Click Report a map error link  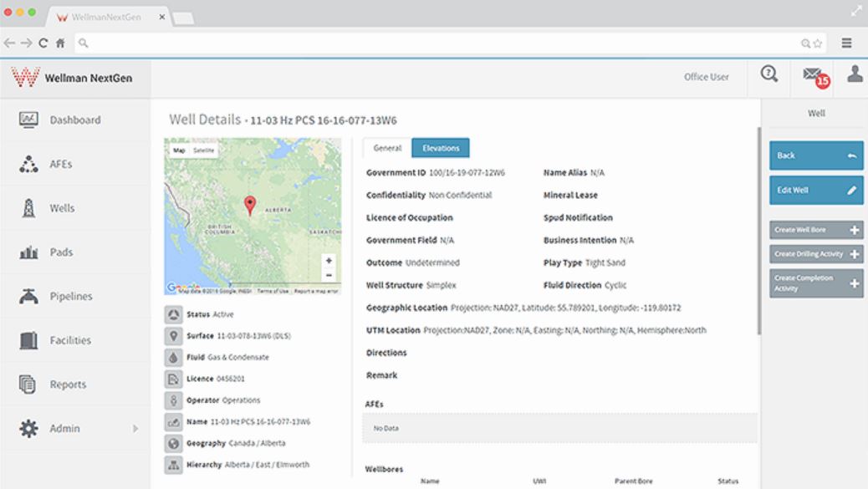coord(316,291)
